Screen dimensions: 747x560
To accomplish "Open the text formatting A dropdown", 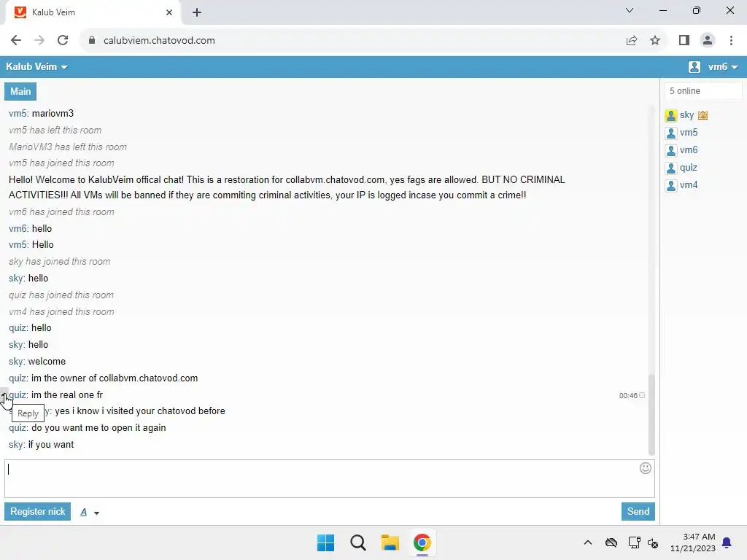I will pos(90,512).
